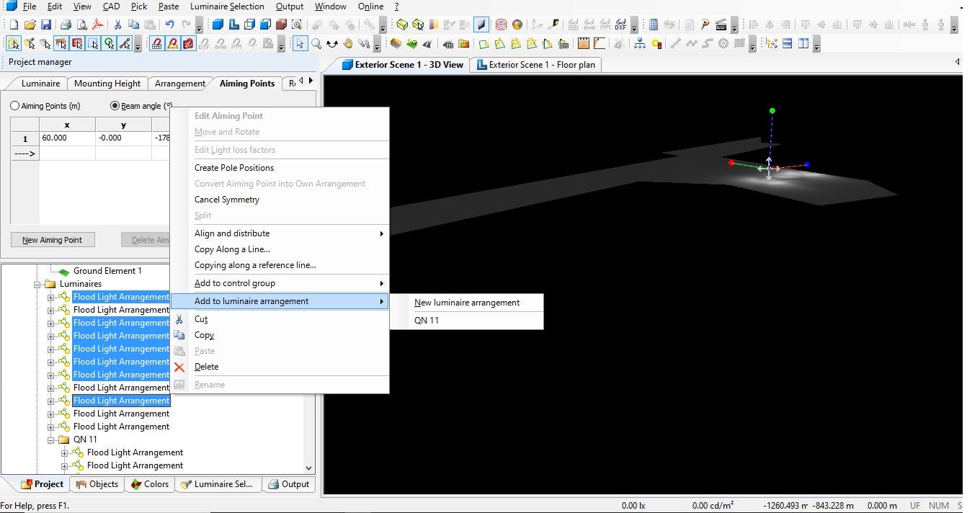Viewport: 980px width, 513px height.
Task: Select the magnifier zoom tool
Action: [x=316, y=44]
